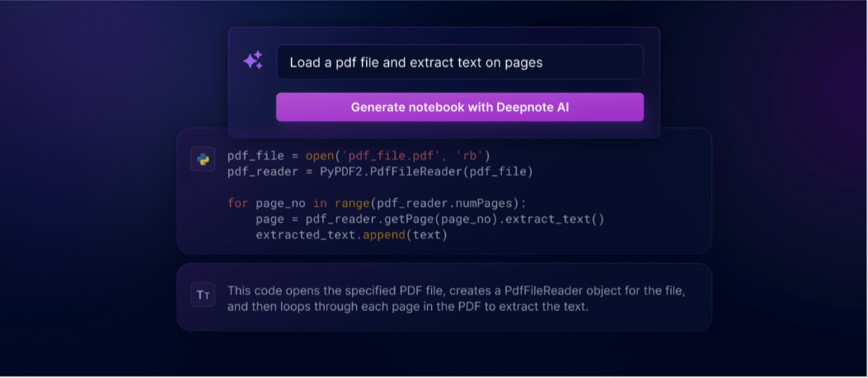Click the text block Tt icon
Screen dimensions: 868x378
(x=203, y=295)
